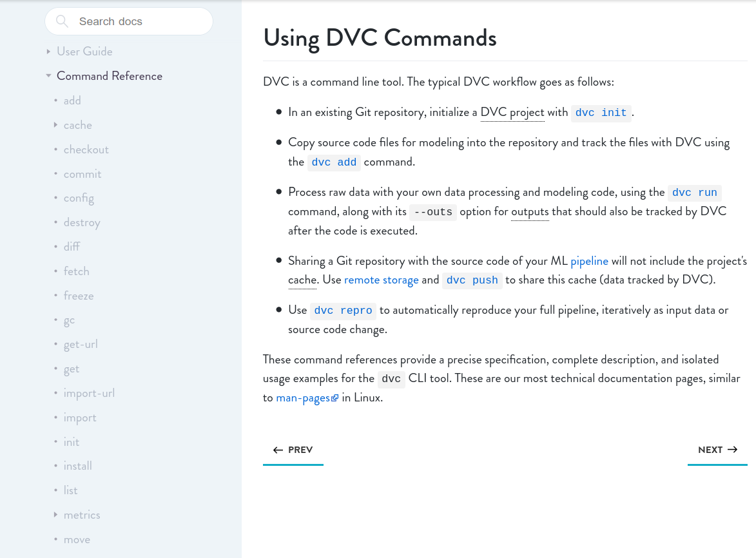Open the dvc run link

(694, 193)
